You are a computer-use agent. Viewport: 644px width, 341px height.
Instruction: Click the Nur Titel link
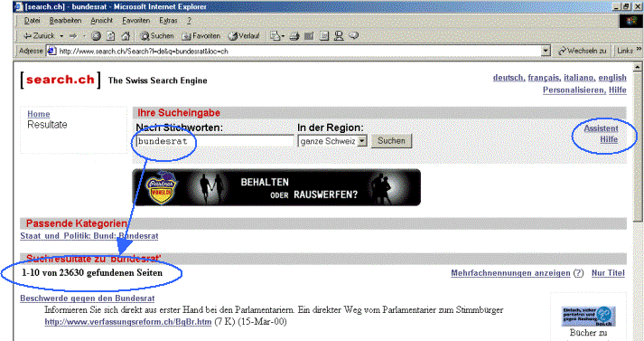click(x=608, y=273)
